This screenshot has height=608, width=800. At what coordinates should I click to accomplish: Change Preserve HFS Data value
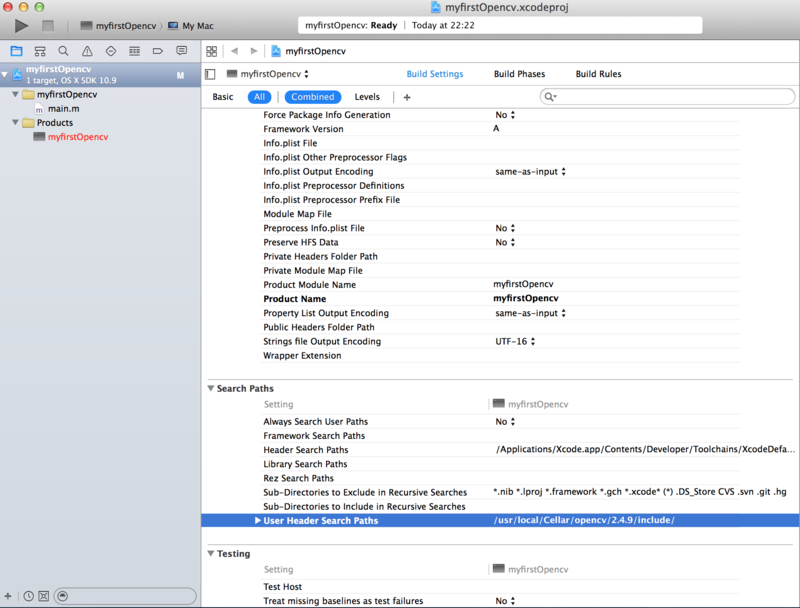click(x=505, y=242)
